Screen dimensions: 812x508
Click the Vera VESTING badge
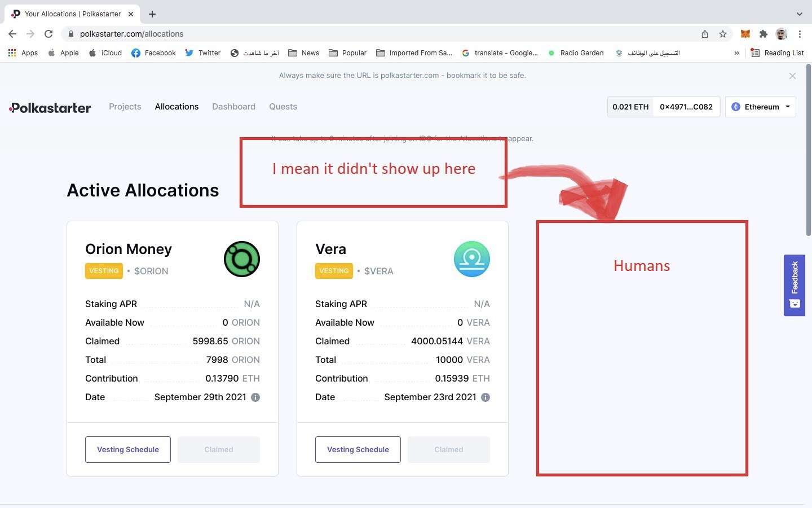pyautogui.click(x=334, y=271)
